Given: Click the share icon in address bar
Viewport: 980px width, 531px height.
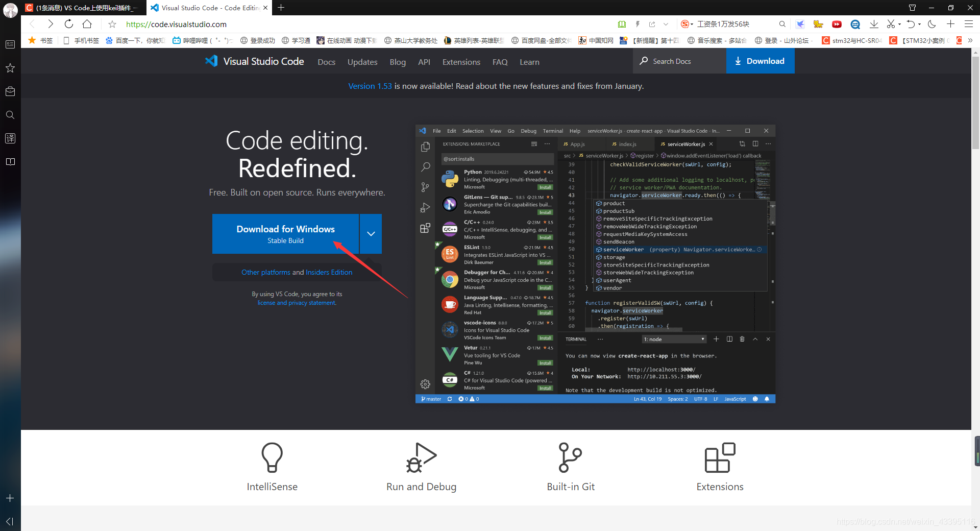Looking at the screenshot, I should coord(652,24).
